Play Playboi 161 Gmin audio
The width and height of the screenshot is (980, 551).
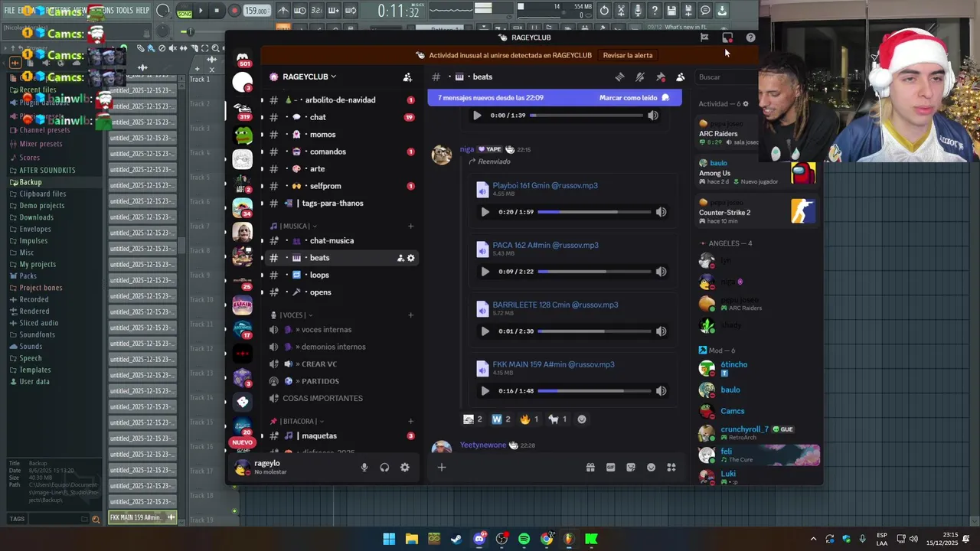coord(485,212)
